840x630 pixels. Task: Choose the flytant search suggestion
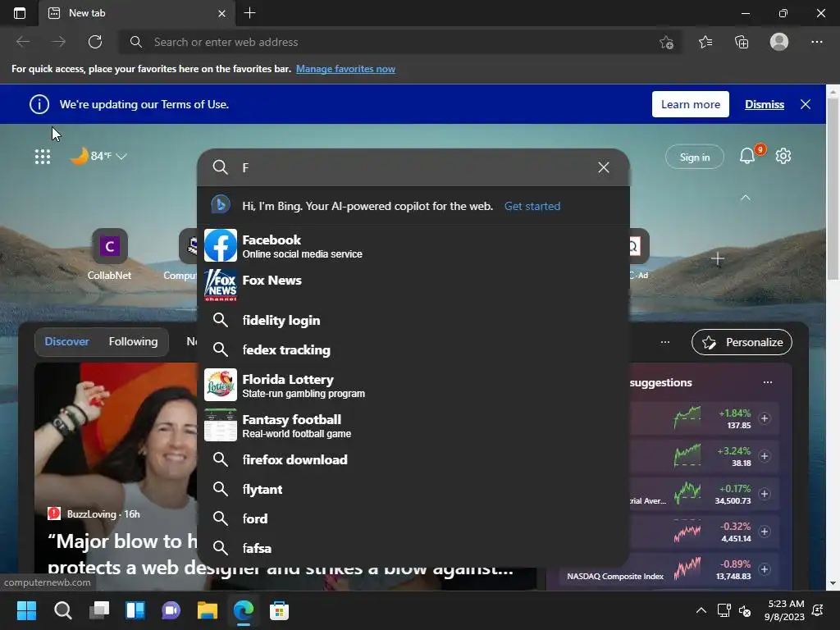point(413,489)
